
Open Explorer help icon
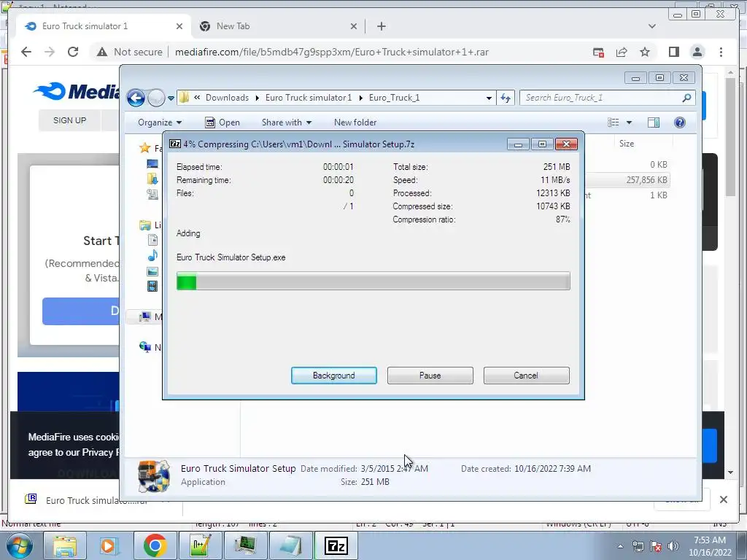(680, 122)
